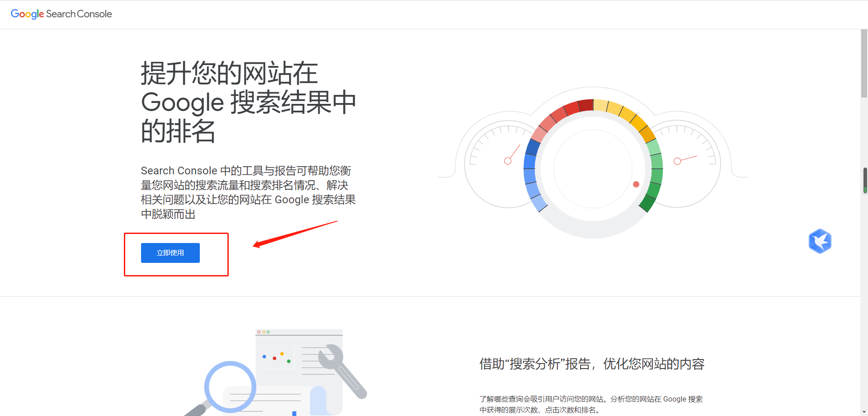
Task: Click the Google Search Console logo
Action: pos(61,14)
